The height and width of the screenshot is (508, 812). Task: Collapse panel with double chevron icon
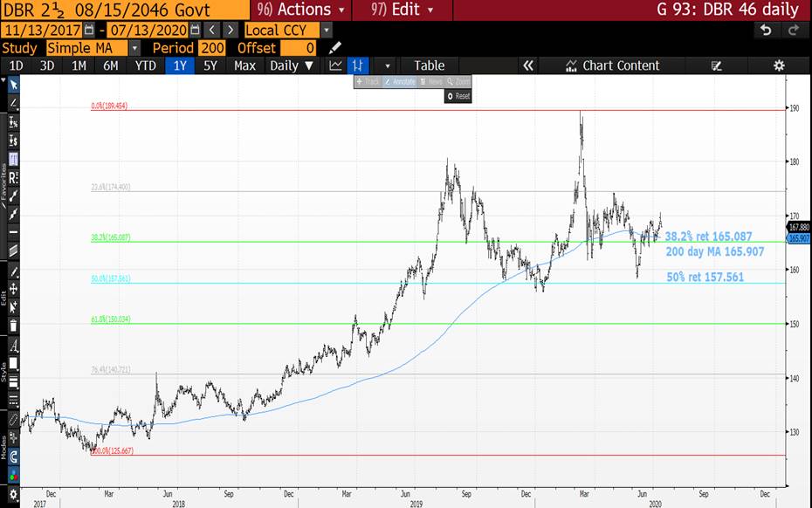(x=527, y=65)
